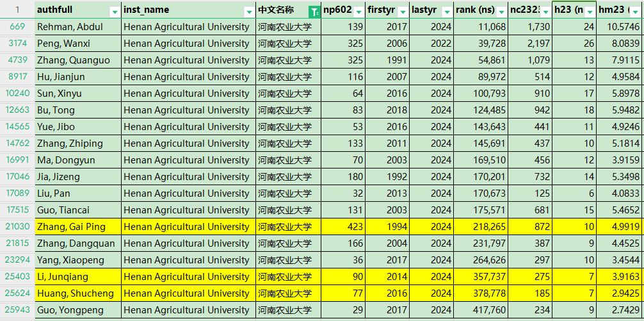Screen dimensions: 644x321
Task: Open the np602 column filter arrow
Action: (358, 11)
